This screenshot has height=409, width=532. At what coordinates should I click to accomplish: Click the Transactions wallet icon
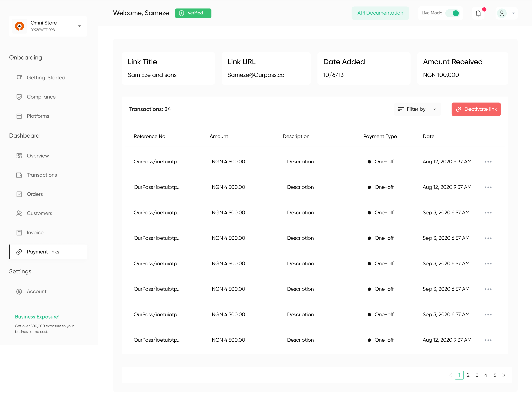coord(19,175)
